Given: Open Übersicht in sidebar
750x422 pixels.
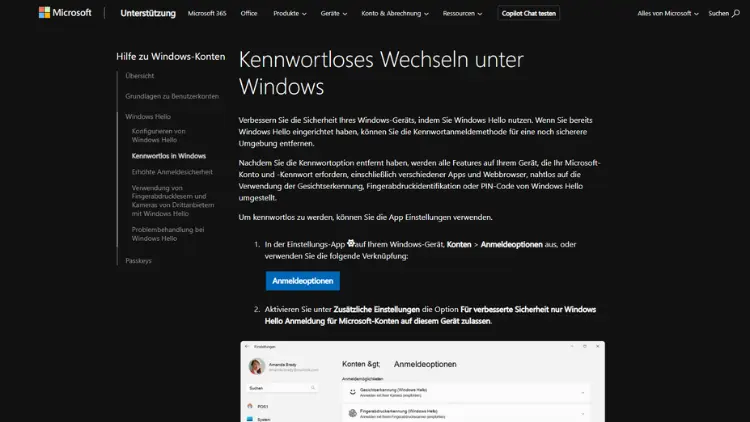Looking at the screenshot, I should tap(140, 76).
